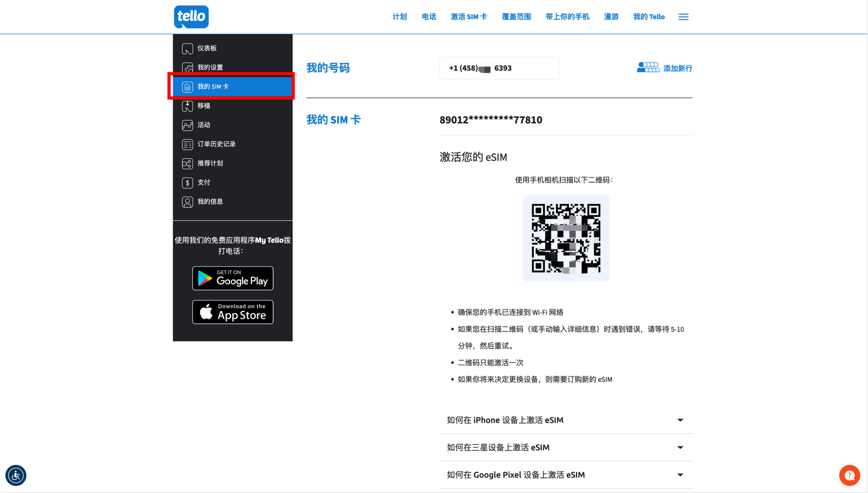Click the orange help chat icon

coord(849,475)
